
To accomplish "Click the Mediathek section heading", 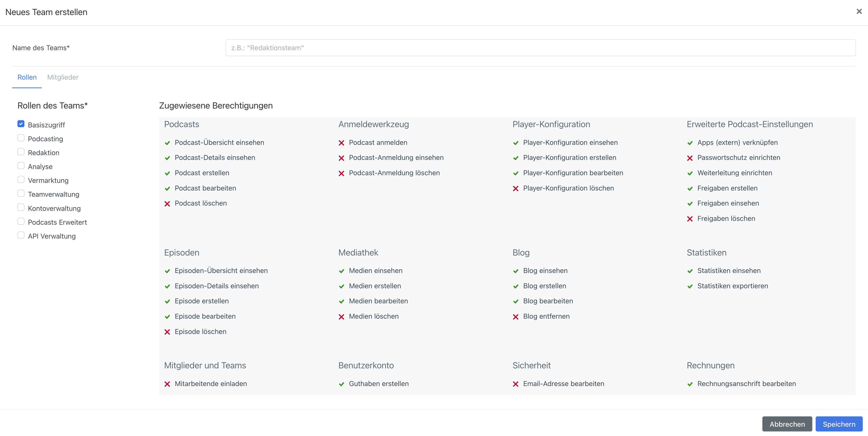I will point(358,252).
